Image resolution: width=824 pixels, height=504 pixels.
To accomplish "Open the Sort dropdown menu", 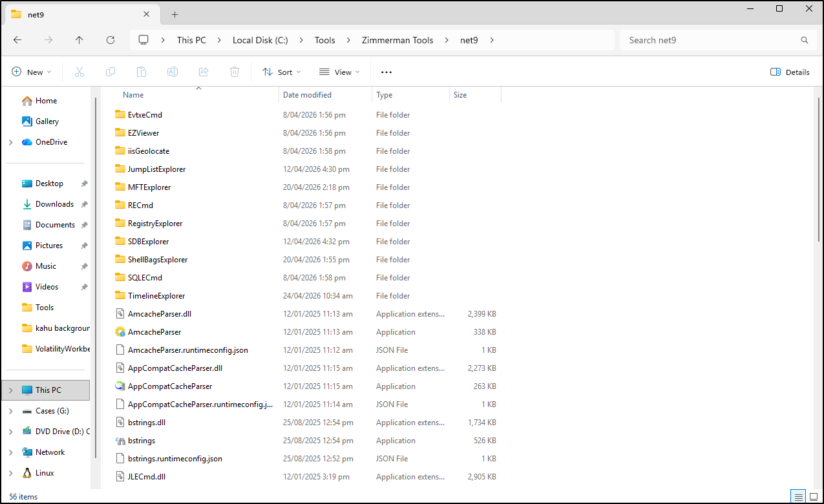I will (283, 72).
